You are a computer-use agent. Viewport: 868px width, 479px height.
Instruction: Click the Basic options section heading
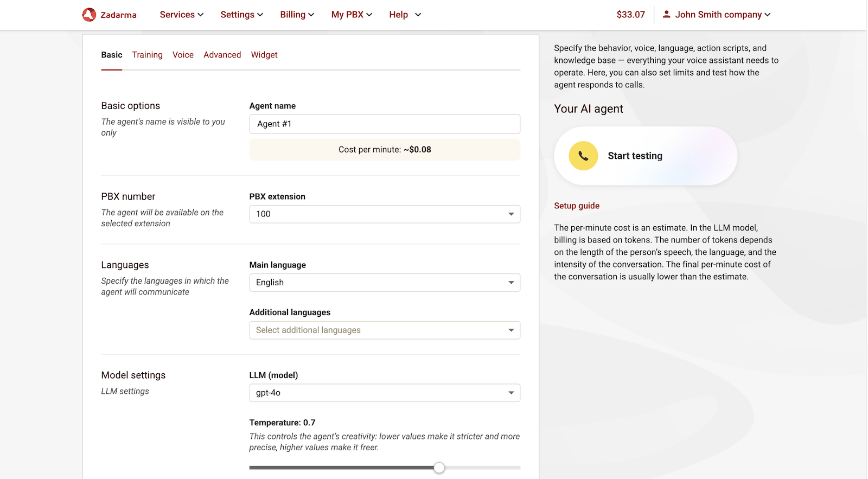pyautogui.click(x=131, y=106)
